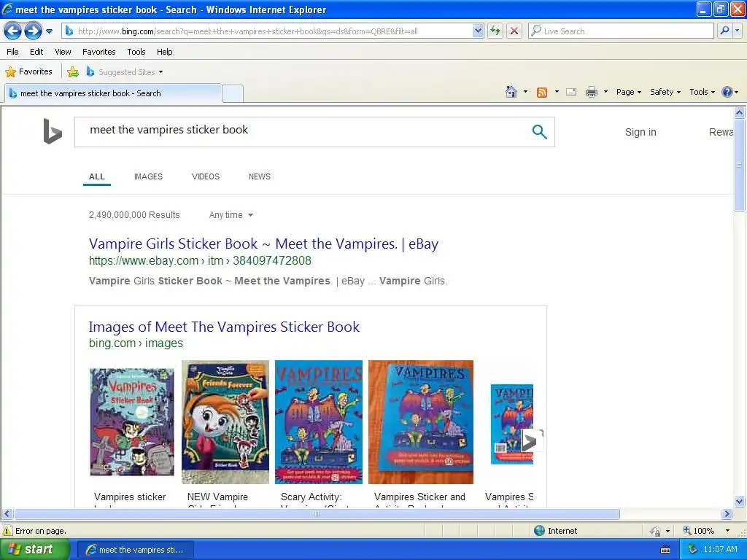Click the RSS Feeds icon
Viewport: 747px width, 560px height.
click(x=542, y=93)
